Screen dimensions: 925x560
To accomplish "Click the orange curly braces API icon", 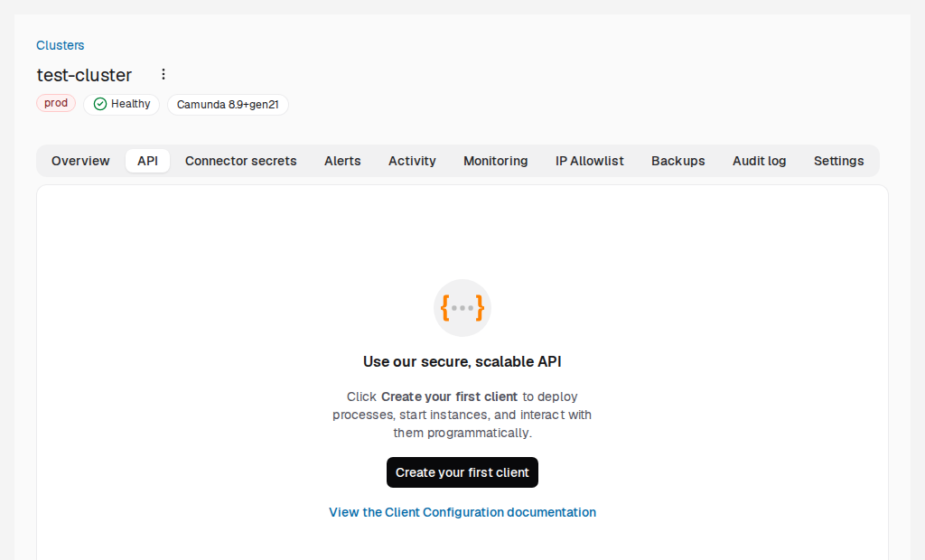I will [x=462, y=308].
